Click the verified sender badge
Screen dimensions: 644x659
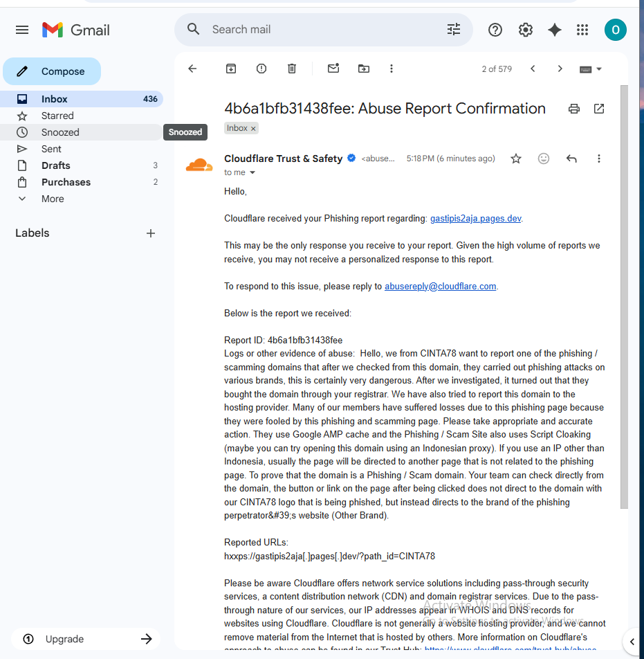[x=351, y=158]
